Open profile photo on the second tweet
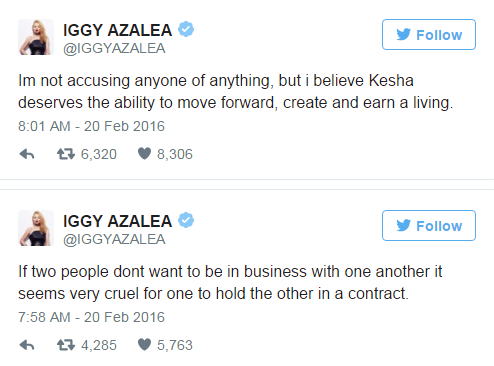The image size is (494, 366). (36, 228)
